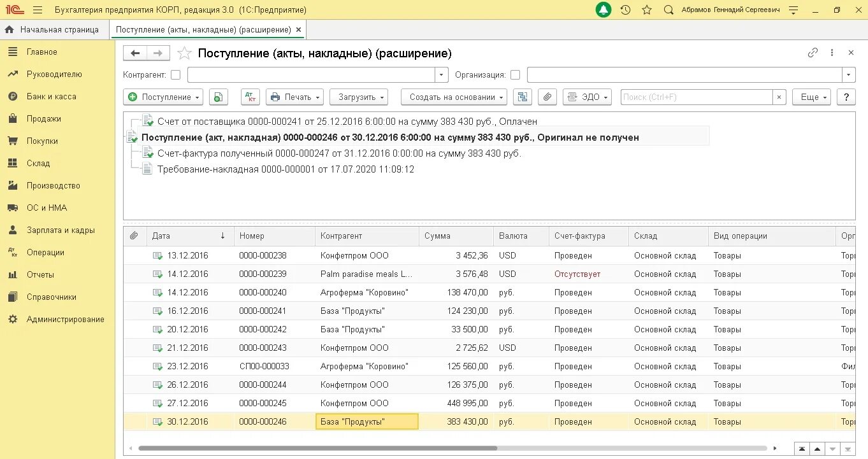
Task: Open the Печать dropdown menu
Action: (x=294, y=97)
